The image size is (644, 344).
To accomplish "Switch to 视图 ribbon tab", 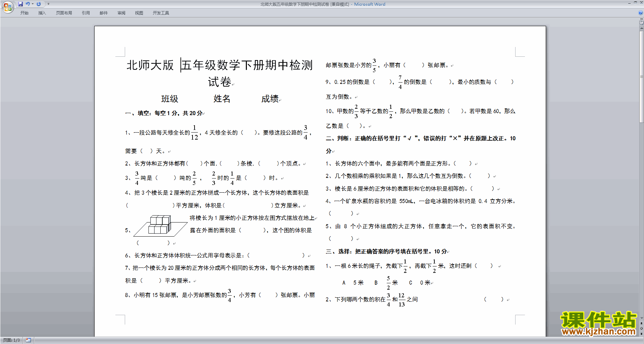I will (x=139, y=13).
